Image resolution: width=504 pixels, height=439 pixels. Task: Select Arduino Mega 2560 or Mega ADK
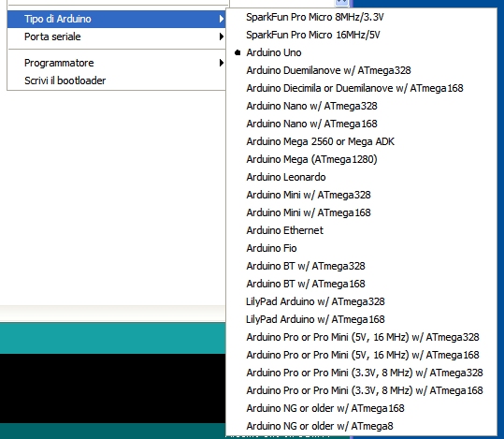coord(361,141)
